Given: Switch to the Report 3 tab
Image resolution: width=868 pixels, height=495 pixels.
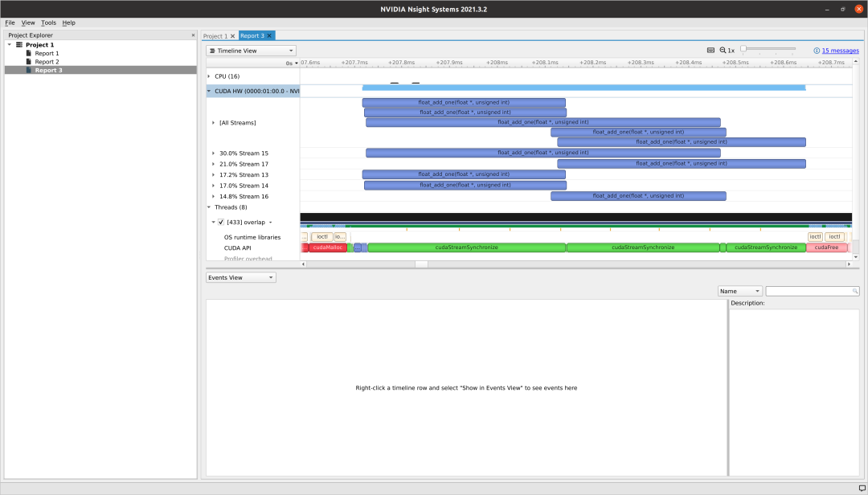Looking at the screenshot, I should coord(252,35).
